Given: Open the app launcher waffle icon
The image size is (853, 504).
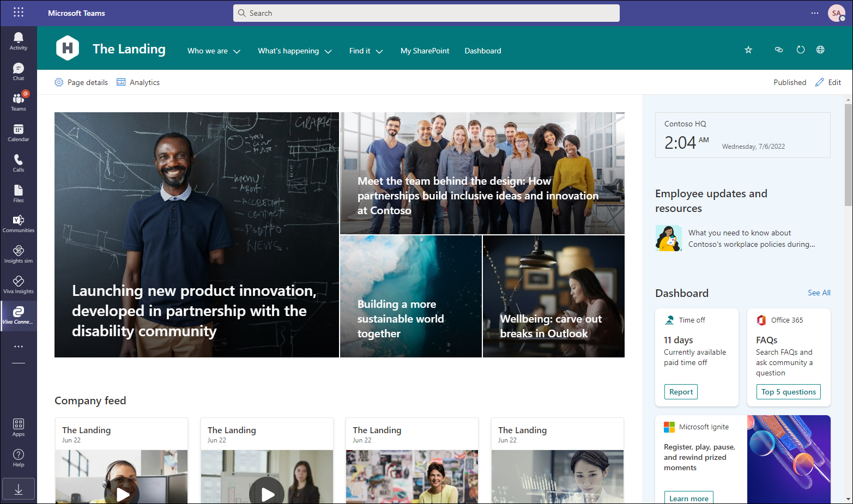Looking at the screenshot, I should coord(19,13).
